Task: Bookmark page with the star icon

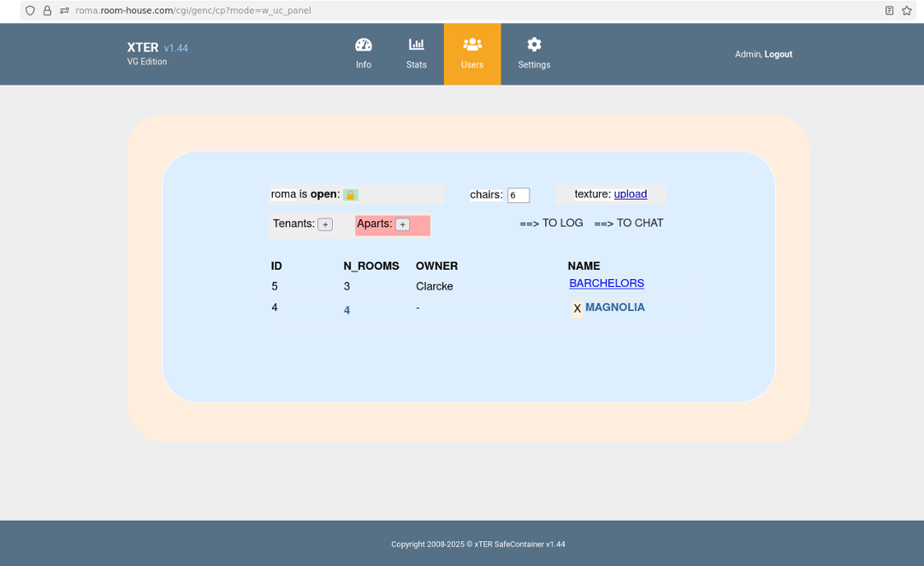Action: coord(907,10)
